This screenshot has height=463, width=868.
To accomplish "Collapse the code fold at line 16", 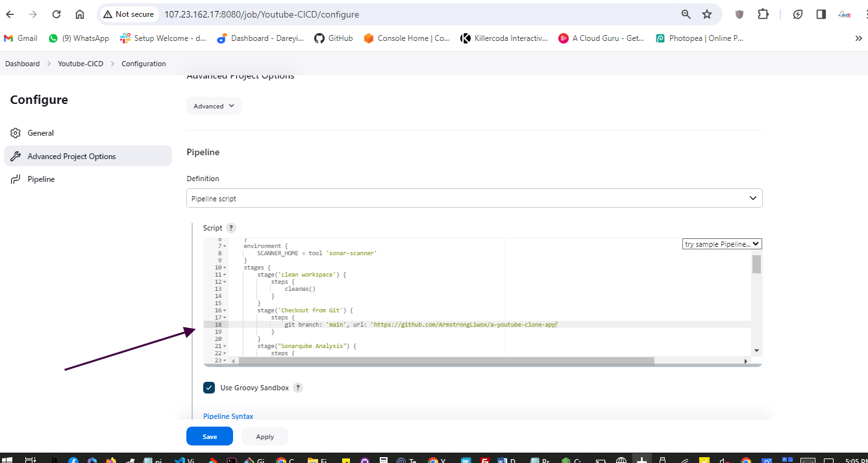I will click(x=225, y=310).
